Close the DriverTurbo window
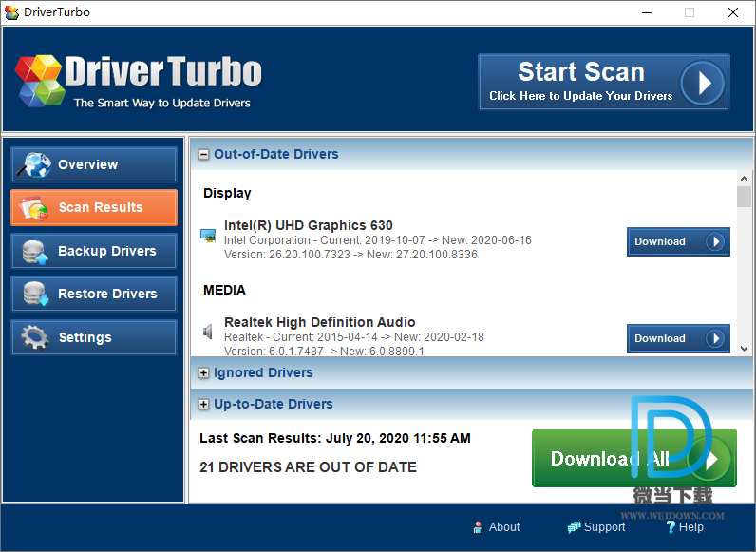The image size is (756, 552). [x=733, y=12]
